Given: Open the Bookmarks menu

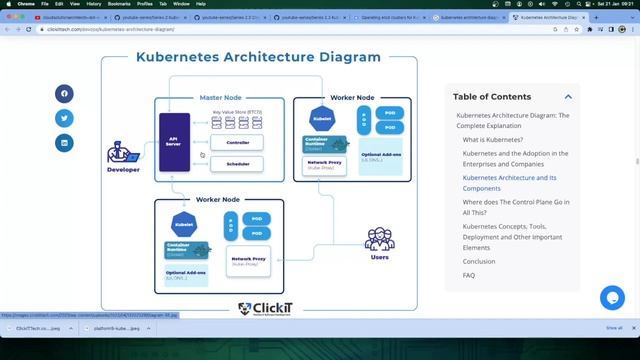Looking at the screenshot, I should pyautogui.click(x=119, y=4).
